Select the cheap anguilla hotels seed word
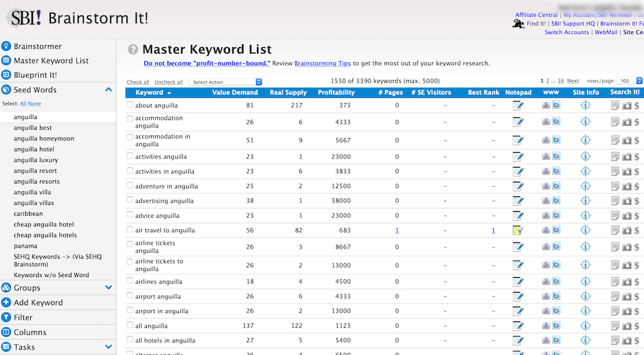 pyautogui.click(x=45, y=235)
